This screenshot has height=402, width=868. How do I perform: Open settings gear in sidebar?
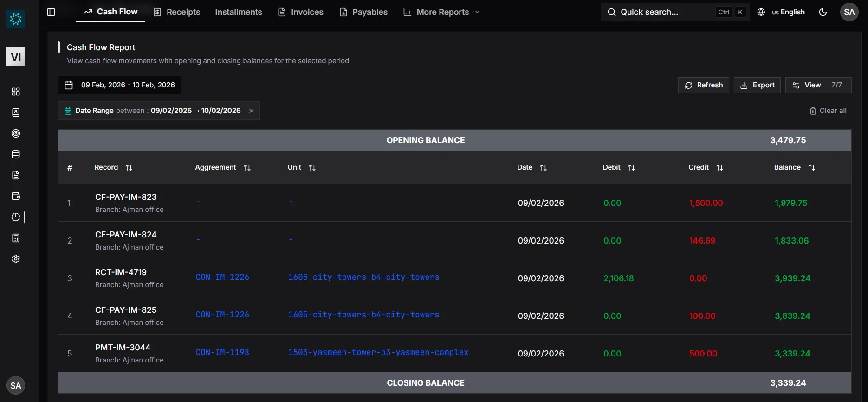(x=16, y=259)
